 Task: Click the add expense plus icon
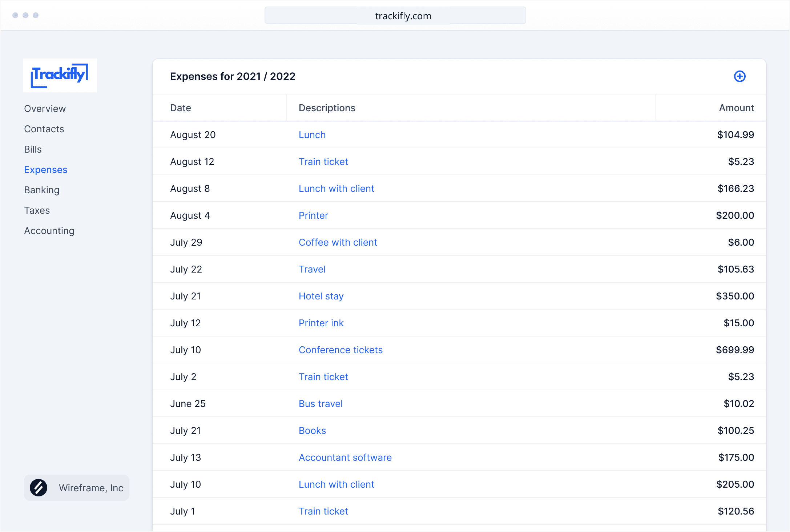(x=739, y=76)
